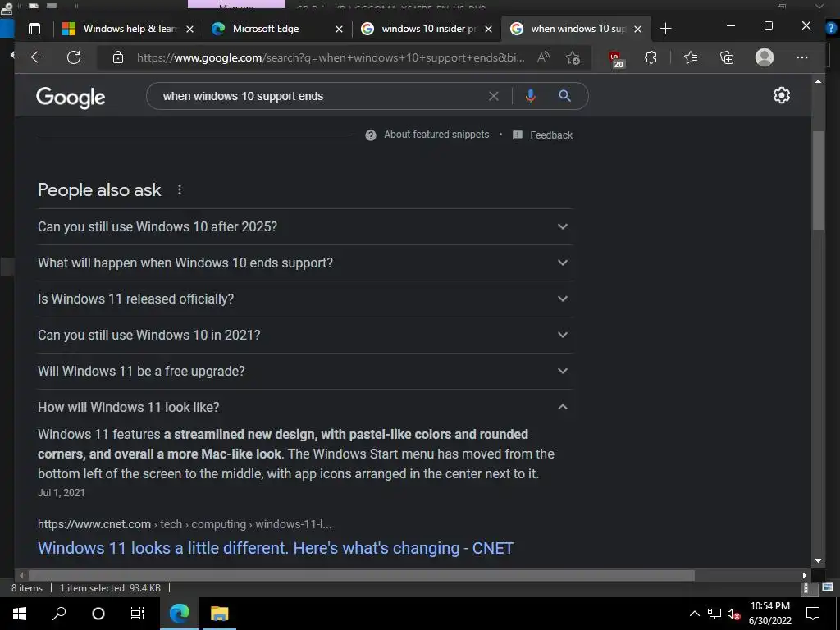840x630 pixels.
Task: Expand 'Will Windows 11 be a free upgrade?'
Action: coord(305,371)
